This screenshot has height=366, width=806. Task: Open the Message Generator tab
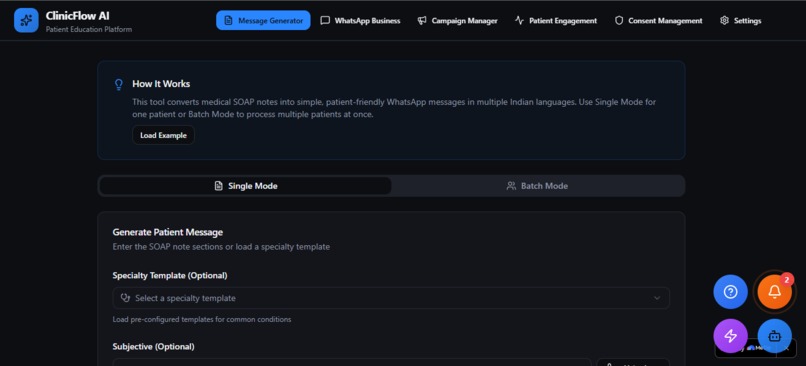(263, 21)
